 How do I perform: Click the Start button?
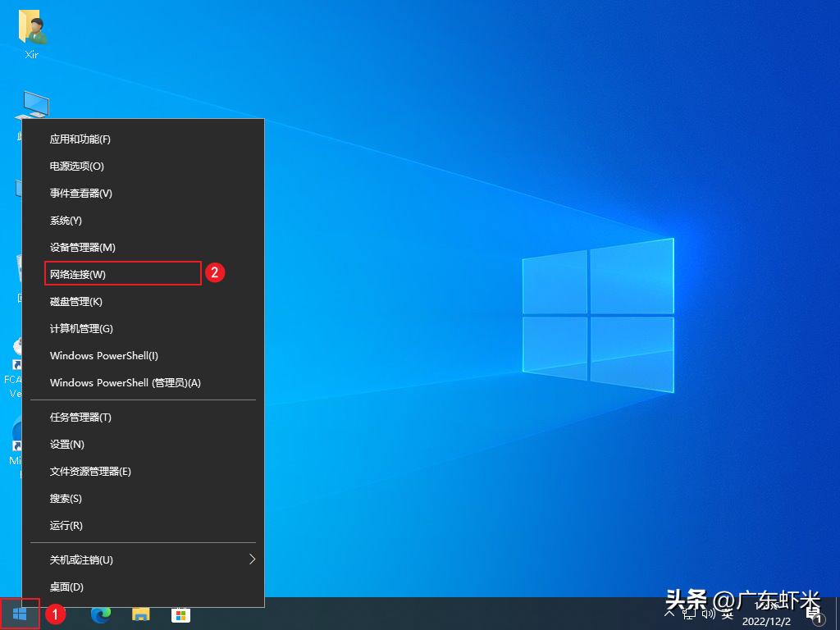tap(18, 614)
